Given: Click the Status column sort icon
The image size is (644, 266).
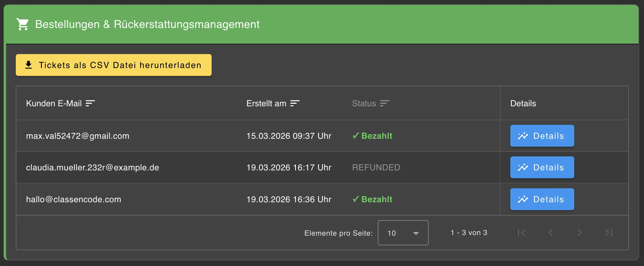Looking at the screenshot, I should (384, 104).
